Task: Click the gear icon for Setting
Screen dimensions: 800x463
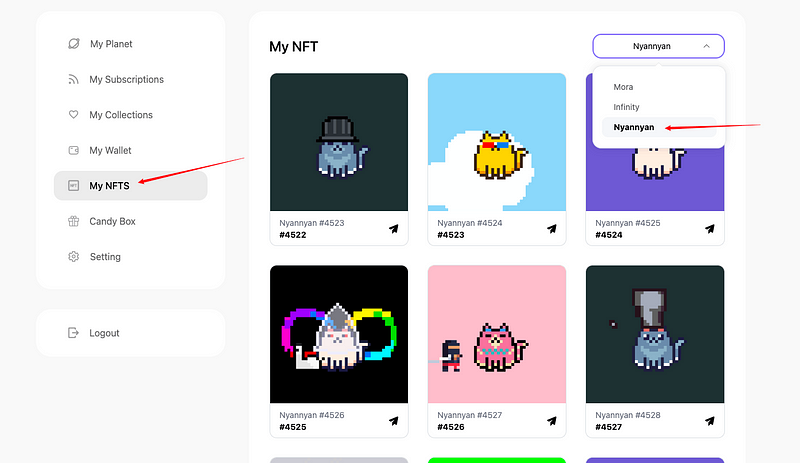Action: coord(73,257)
